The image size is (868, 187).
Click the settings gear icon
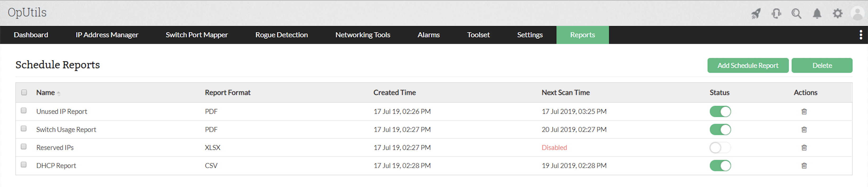pyautogui.click(x=837, y=14)
